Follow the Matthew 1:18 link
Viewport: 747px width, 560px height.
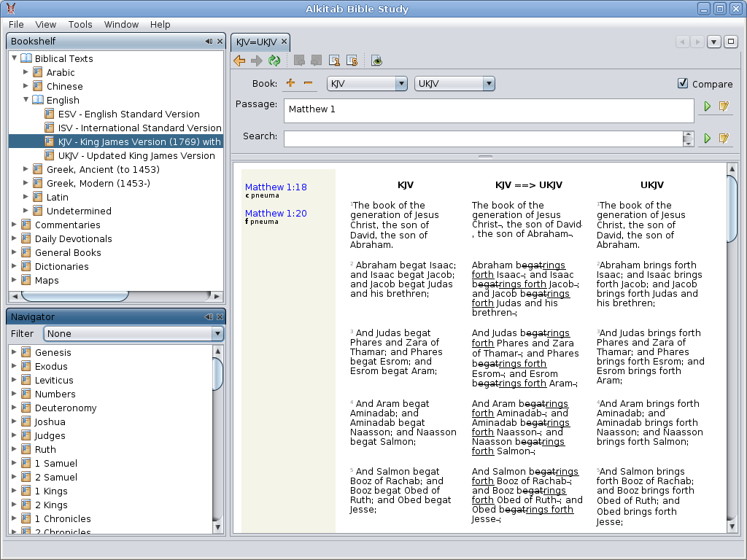(276, 187)
